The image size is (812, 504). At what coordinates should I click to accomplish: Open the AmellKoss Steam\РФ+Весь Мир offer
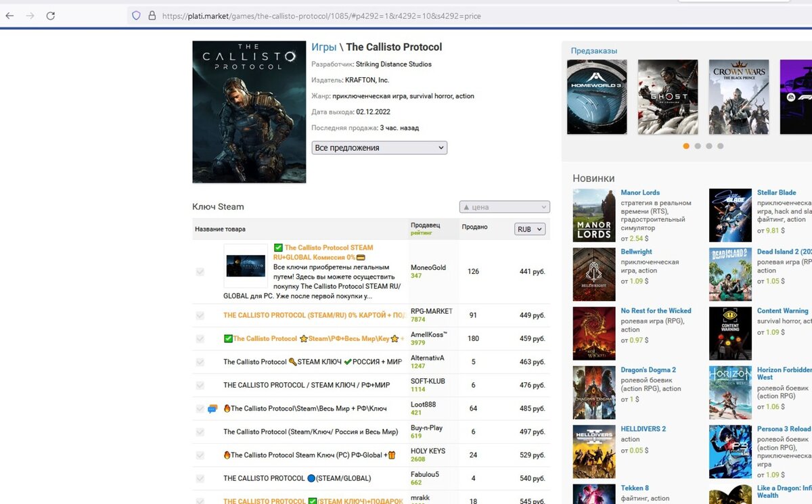click(x=314, y=338)
